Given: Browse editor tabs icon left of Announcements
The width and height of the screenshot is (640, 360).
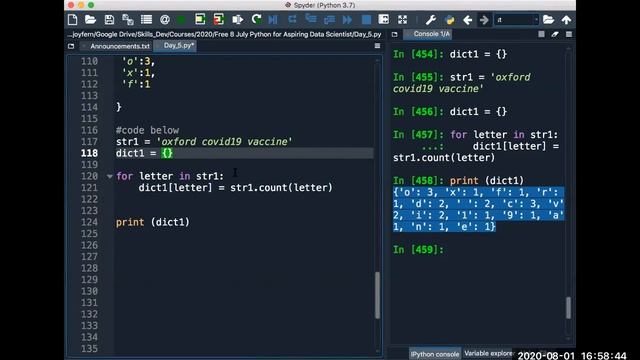Looking at the screenshot, I should [71, 46].
